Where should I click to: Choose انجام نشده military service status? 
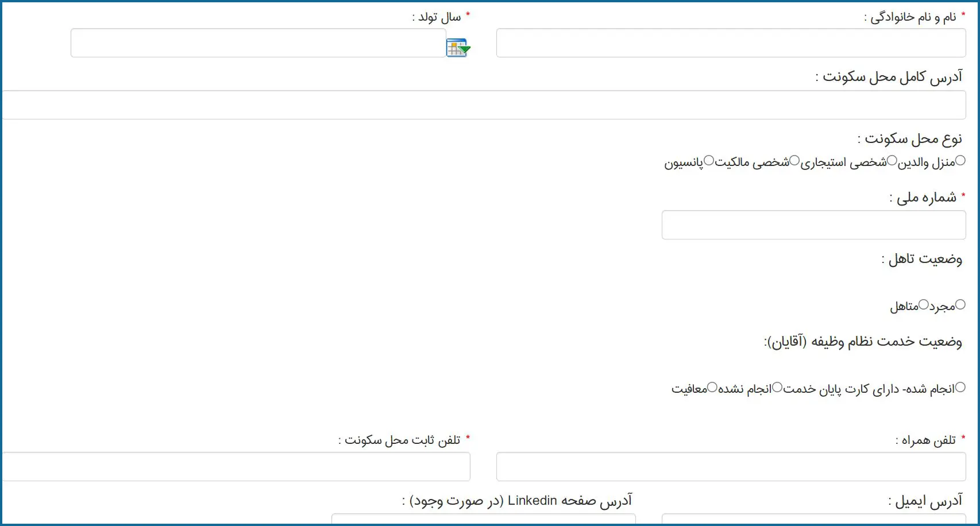777,388
